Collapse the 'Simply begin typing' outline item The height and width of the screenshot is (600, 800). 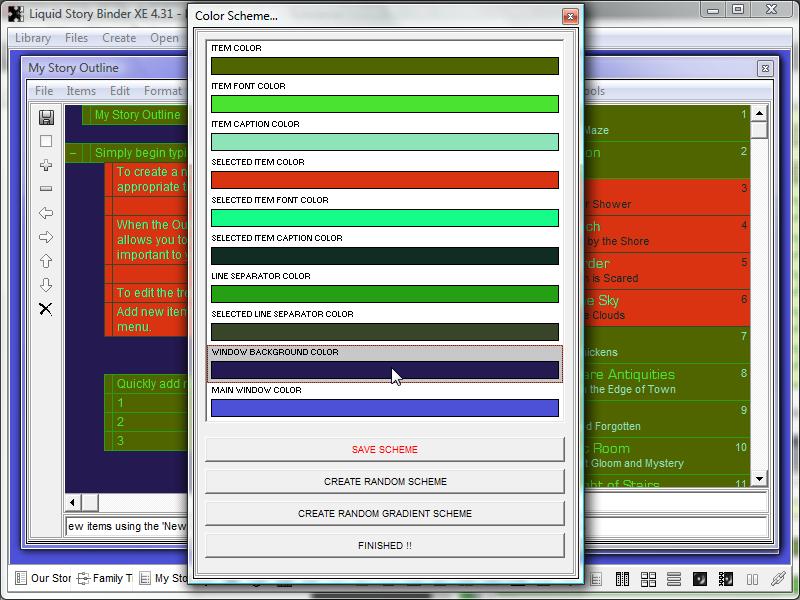click(74, 153)
